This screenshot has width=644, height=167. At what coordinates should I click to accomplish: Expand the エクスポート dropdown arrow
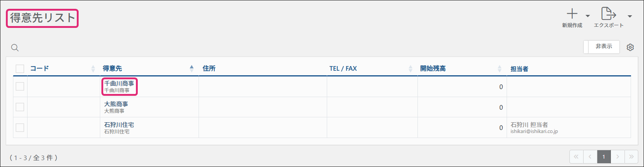click(630, 16)
